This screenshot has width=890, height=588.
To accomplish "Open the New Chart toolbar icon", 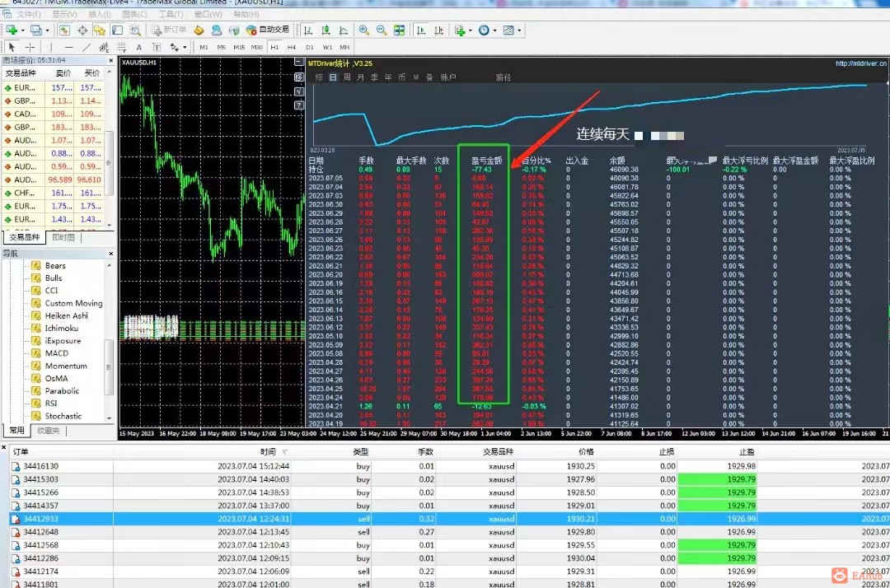I will click(12, 30).
